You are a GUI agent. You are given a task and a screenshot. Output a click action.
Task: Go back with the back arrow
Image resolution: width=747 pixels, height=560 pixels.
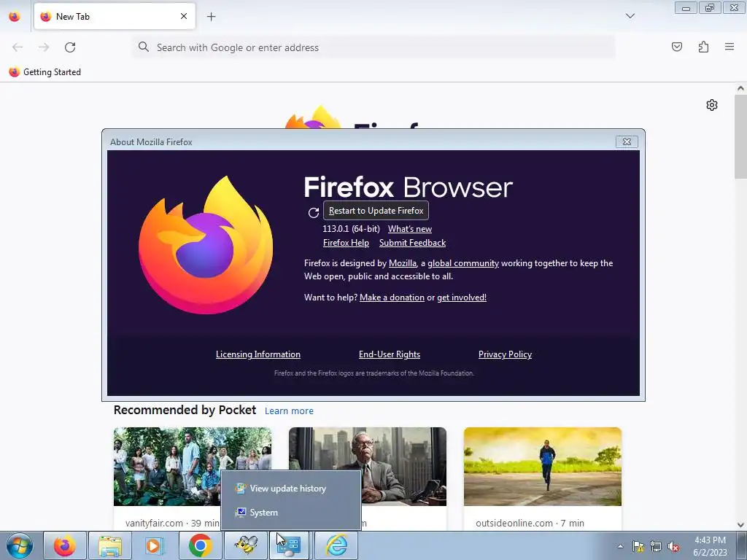coord(18,47)
